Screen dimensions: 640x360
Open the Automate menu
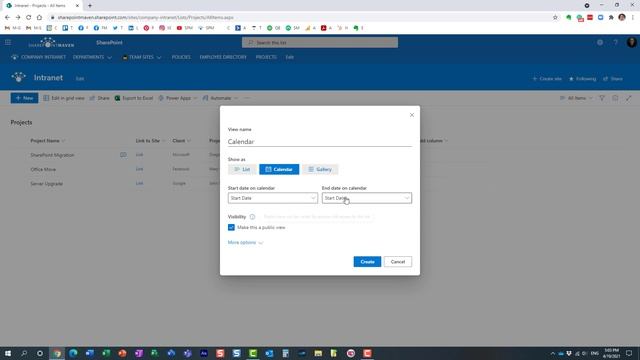tap(220, 98)
